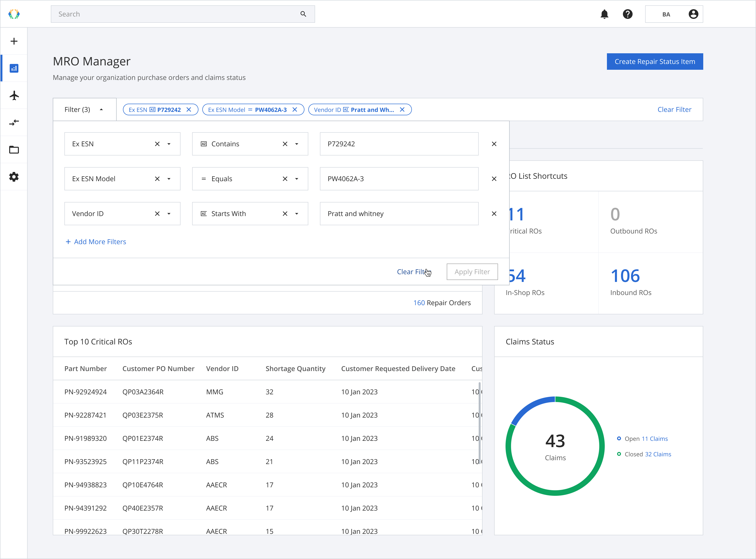The height and width of the screenshot is (559, 756).
Task: Clear the Ex ESN Model field selection
Action: tap(157, 179)
